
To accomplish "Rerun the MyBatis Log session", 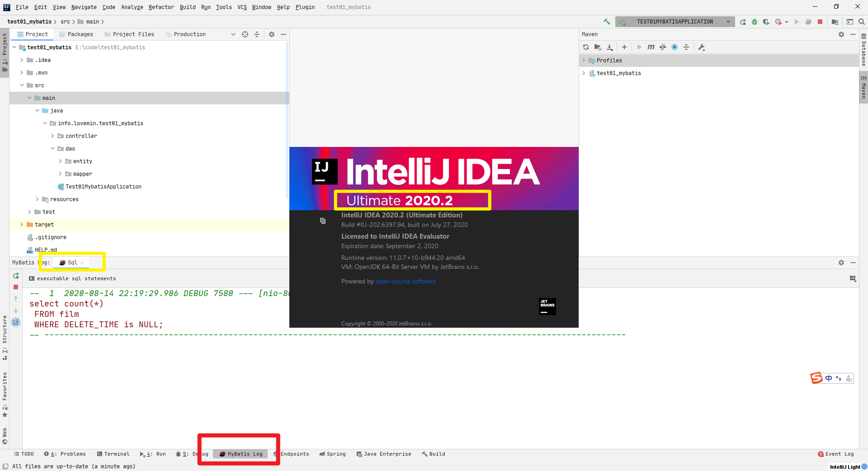I will [15, 276].
